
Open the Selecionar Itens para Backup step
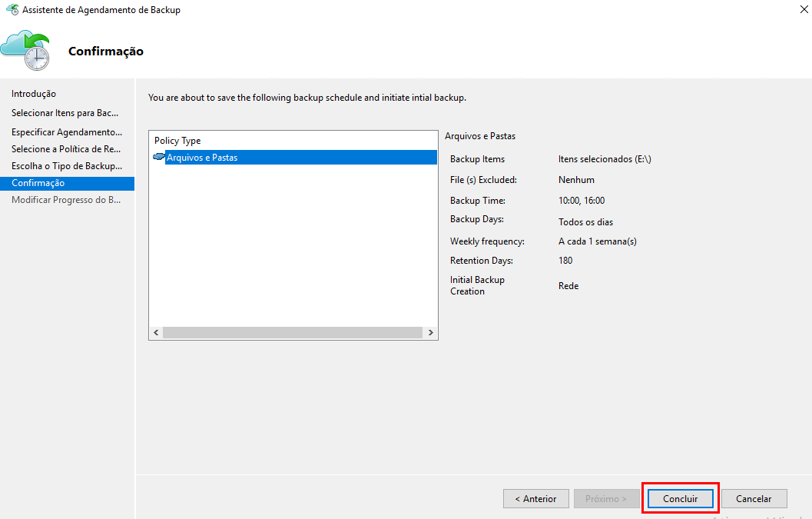pos(65,113)
